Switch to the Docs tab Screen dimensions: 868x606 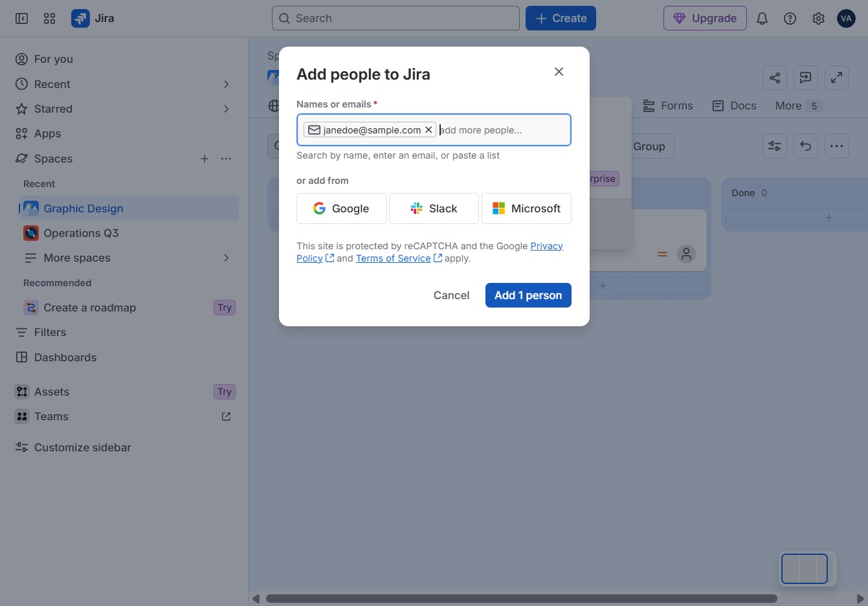734,106
